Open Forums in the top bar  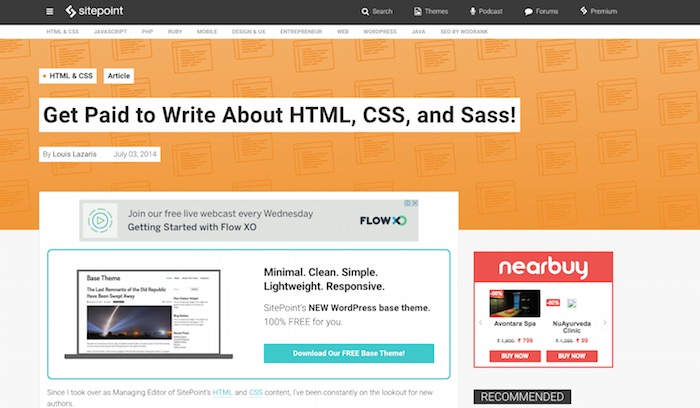click(541, 12)
